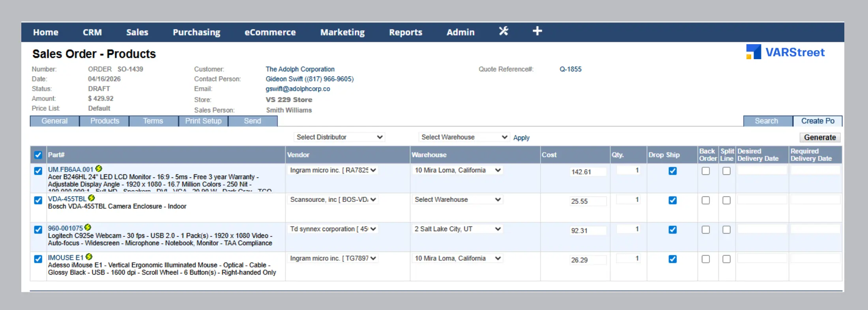This screenshot has height=310, width=868.
Task: Open warehouse dropdown for UM.FB6AA.001 row
Action: 457,170
